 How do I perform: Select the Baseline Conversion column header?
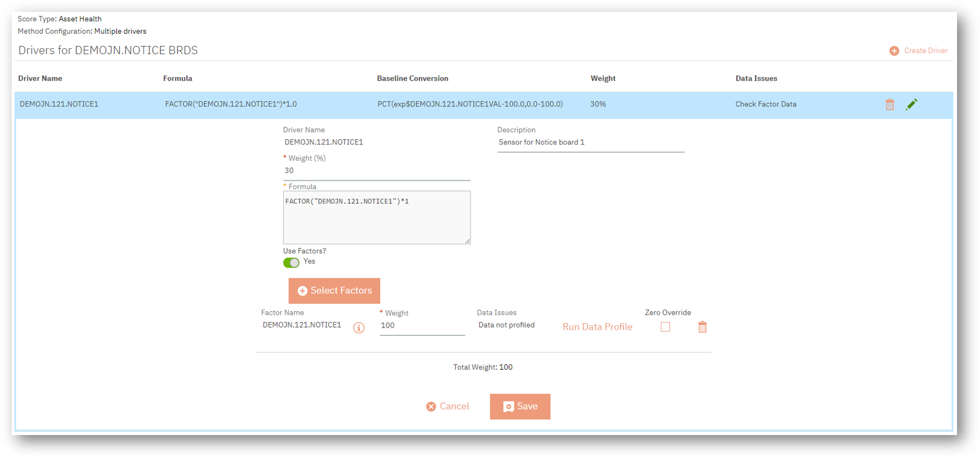coord(413,78)
